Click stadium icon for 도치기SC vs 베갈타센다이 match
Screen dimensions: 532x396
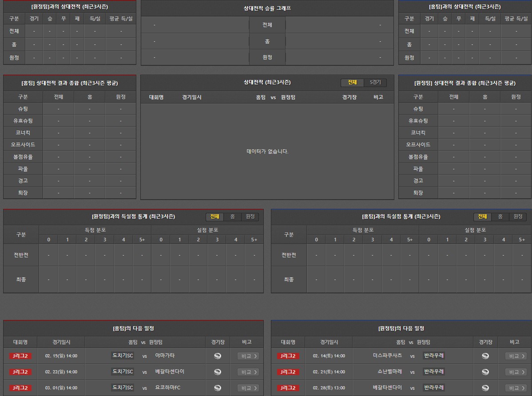(217, 372)
